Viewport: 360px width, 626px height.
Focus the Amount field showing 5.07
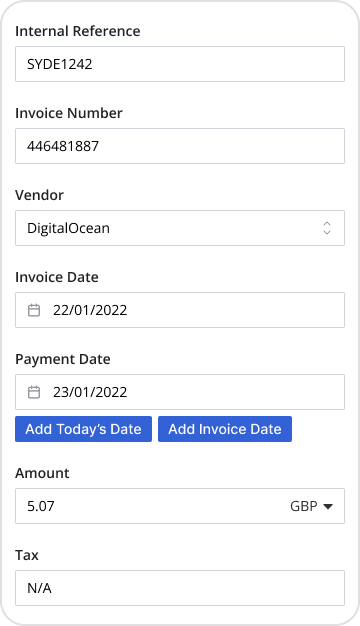point(152,506)
